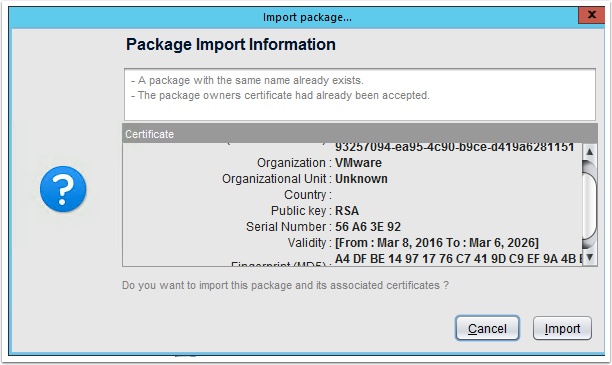Click the certificate list scrollbar thumb
Viewport: 612px width, 365px height.
[589, 205]
